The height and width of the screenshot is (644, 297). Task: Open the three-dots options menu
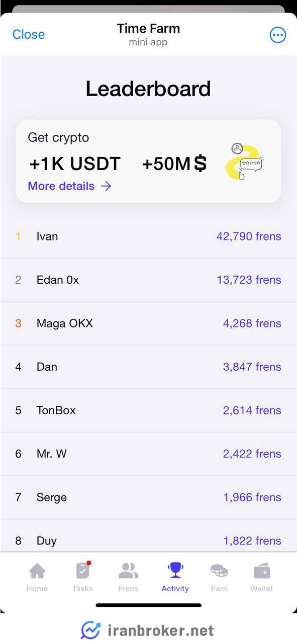278,35
